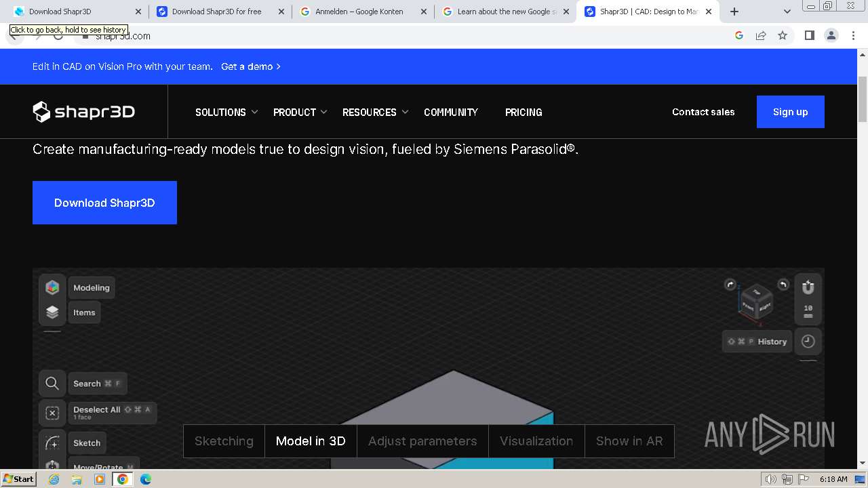868x488 pixels.
Task: Expand the RESOURCES dropdown menu
Action: pos(376,112)
